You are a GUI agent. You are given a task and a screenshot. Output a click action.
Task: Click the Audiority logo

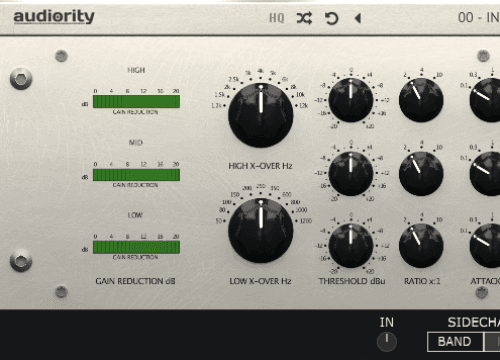(54, 17)
